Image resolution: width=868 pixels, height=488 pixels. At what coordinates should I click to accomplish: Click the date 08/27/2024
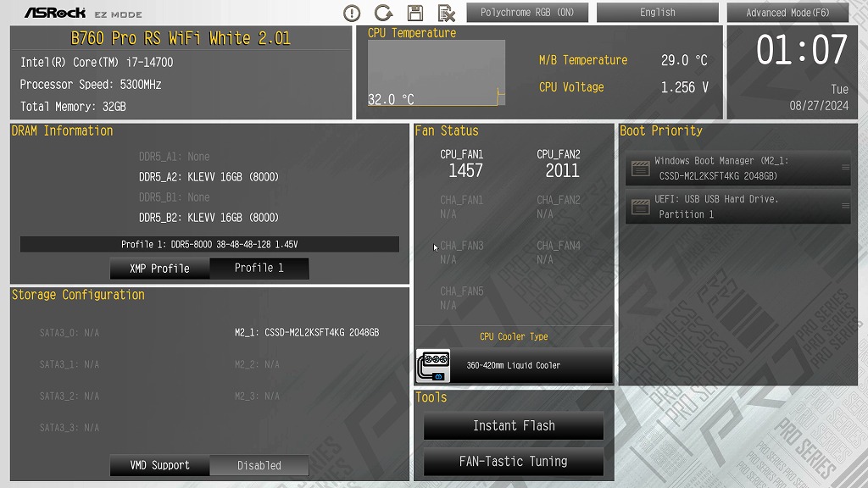coord(819,106)
